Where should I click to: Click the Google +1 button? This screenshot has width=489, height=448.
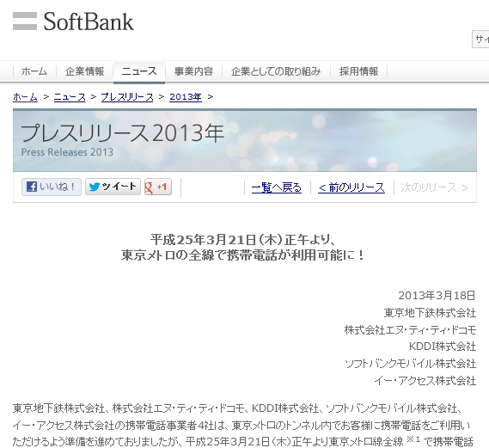pos(158,187)
